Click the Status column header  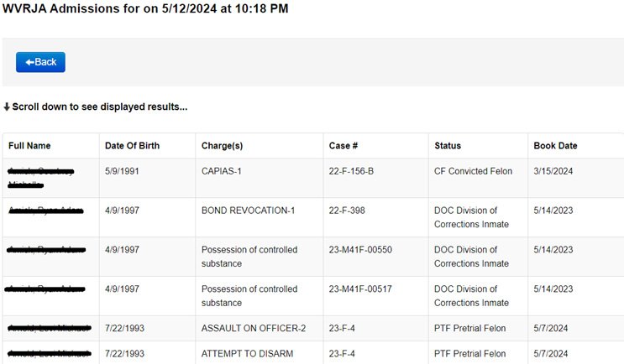(x=448, y=146)
